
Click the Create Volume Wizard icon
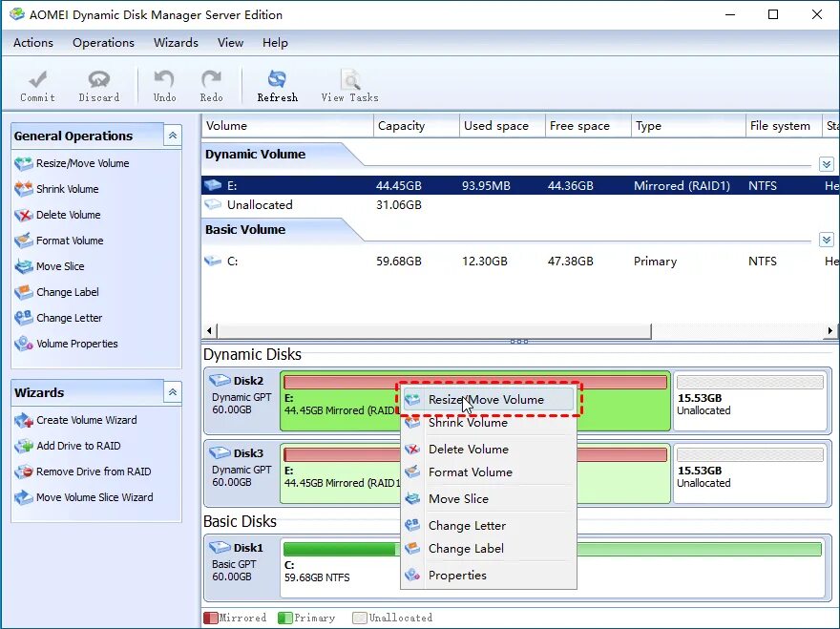coord(24,420)
